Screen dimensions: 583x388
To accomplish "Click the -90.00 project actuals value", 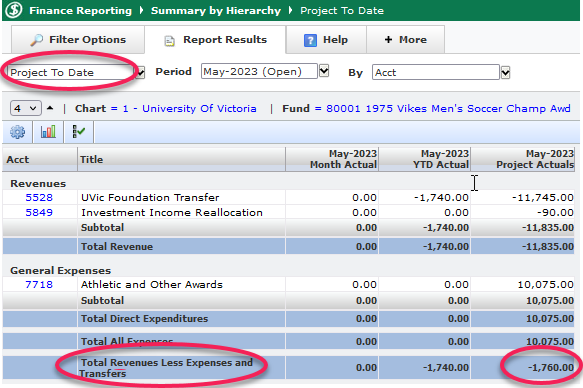I will coord(555,213).
